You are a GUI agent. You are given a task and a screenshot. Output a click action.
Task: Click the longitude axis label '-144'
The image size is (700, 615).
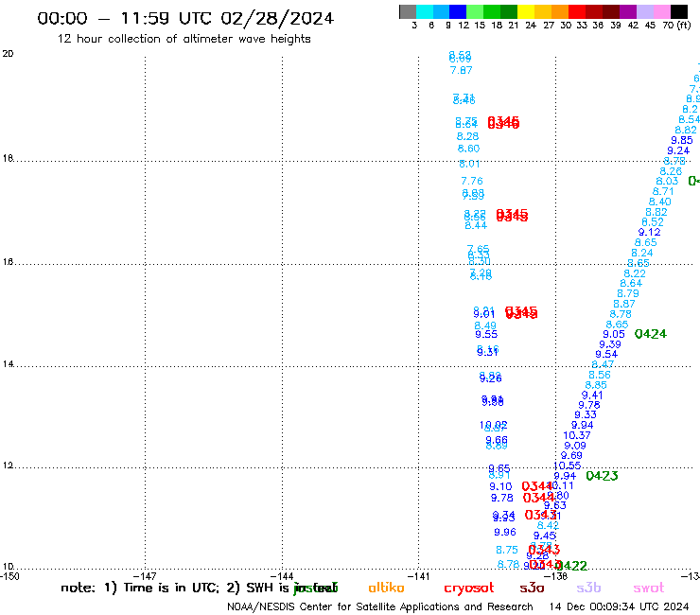(282, 576)
